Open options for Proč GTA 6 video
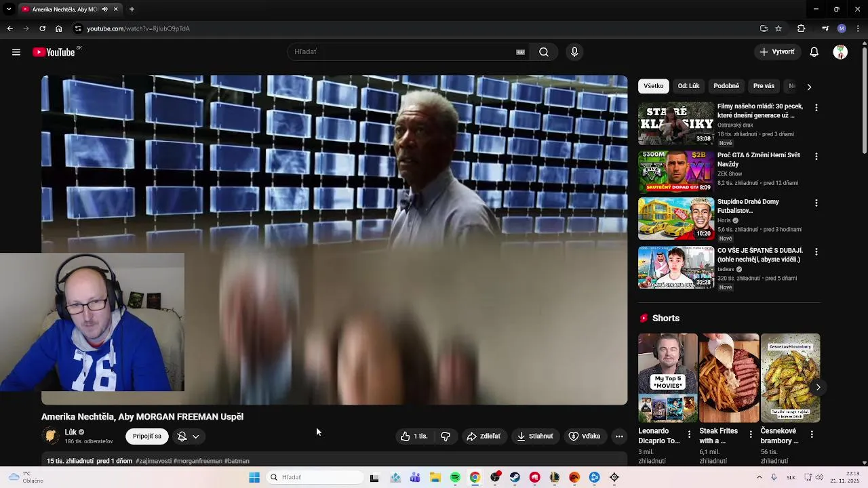868x488 pixels. pos(816,157)
